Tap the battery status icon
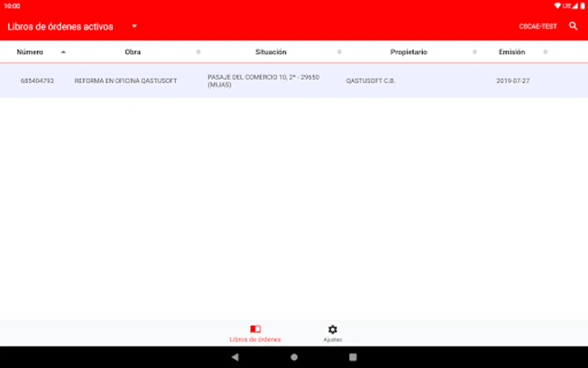This screenshot has height=368, width=588. [583, 6]
